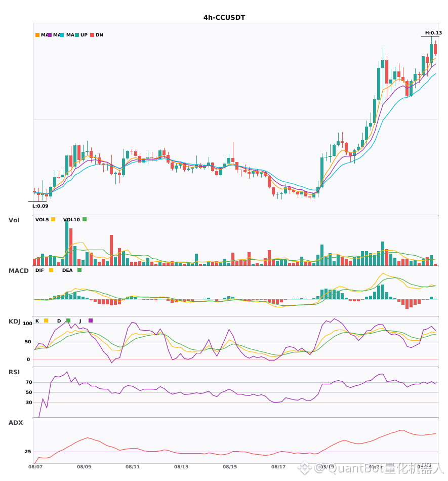448x481 pixels.
Task: Click the 08/13 date label
Action: click(181, 467)
